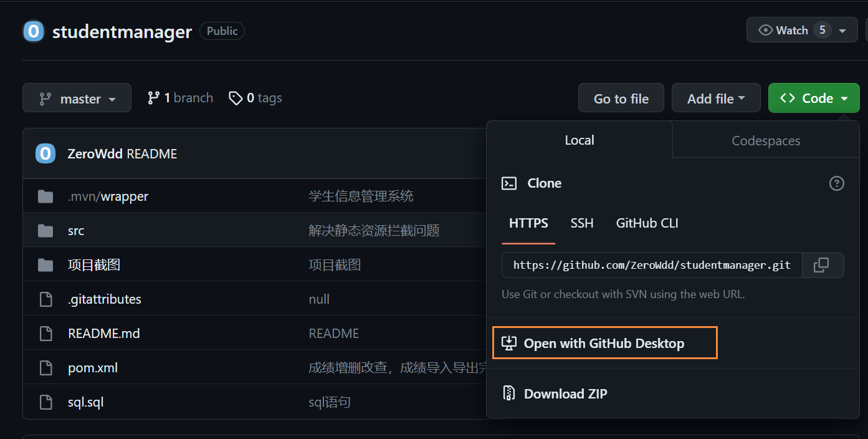Open the README commit message link at top
The height and width of the screenshot is (439, 868).
point(152,154)
